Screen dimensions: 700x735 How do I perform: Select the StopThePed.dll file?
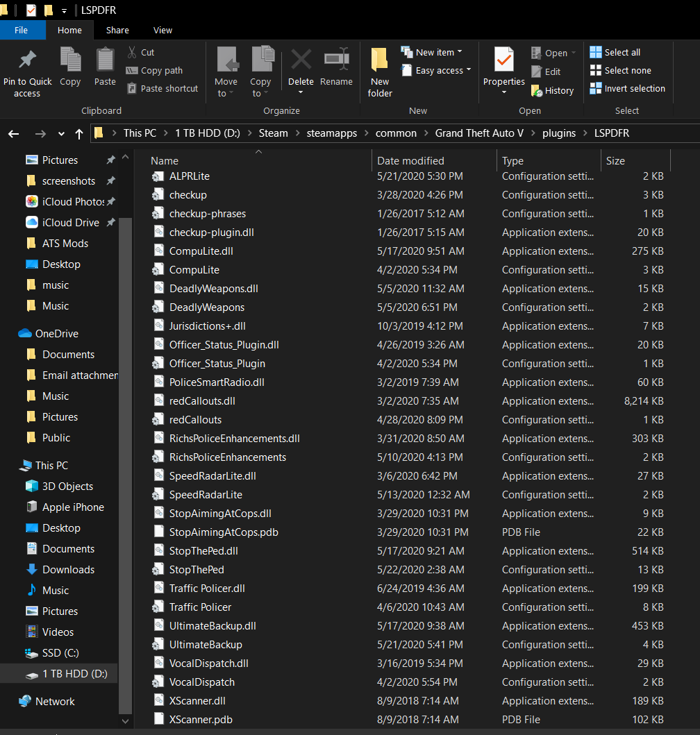(203, 551)
